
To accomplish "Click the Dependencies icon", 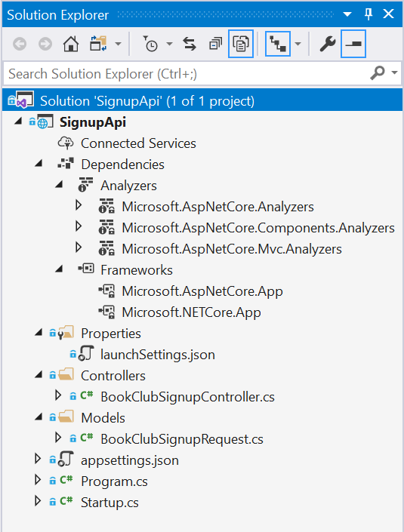I will tap(66, 164).
